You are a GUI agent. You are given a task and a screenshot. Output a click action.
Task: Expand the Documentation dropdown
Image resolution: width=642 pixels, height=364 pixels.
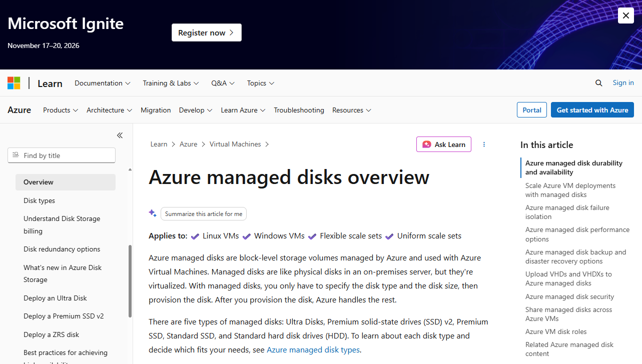click(x=103, y=83)
